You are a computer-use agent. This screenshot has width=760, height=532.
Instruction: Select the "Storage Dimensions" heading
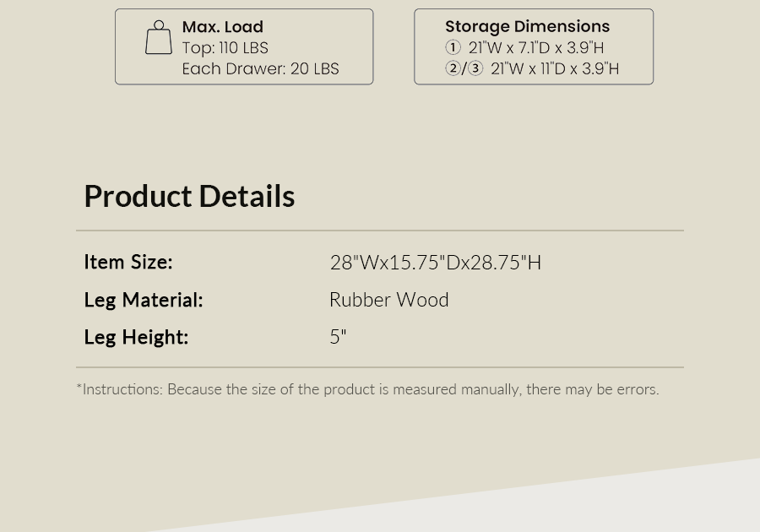pyautogui.click(x=527, y=26)
